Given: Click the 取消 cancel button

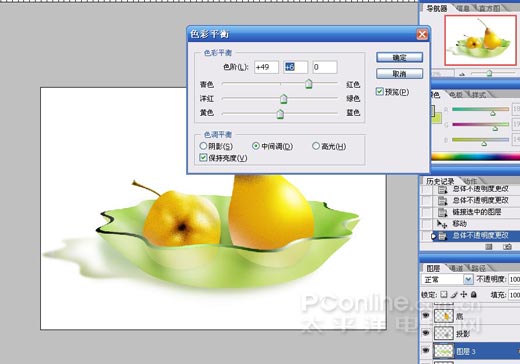Looking at the screenshot, I should click(x=399, y=74).
